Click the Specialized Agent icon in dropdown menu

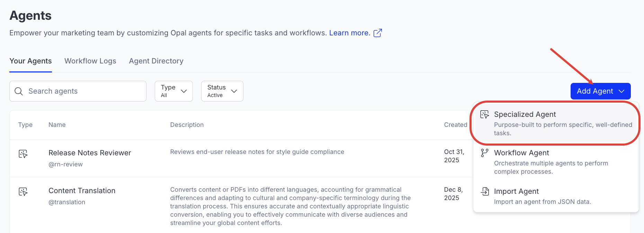(x=484, y=114)
